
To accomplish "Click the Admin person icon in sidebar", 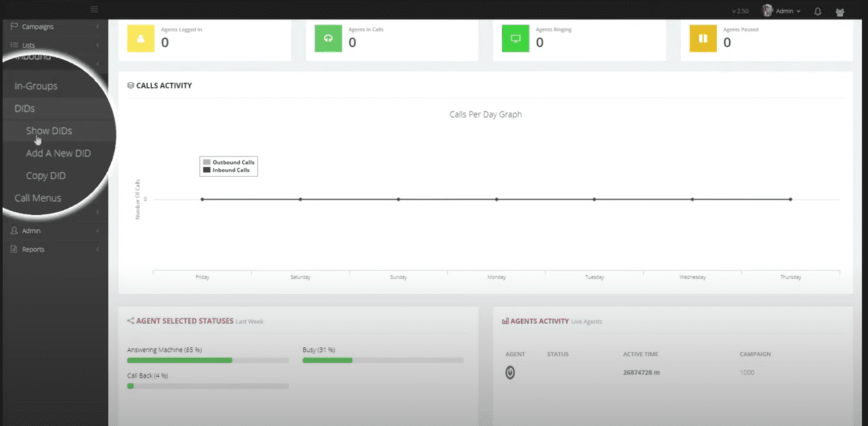I will [15, 230].
